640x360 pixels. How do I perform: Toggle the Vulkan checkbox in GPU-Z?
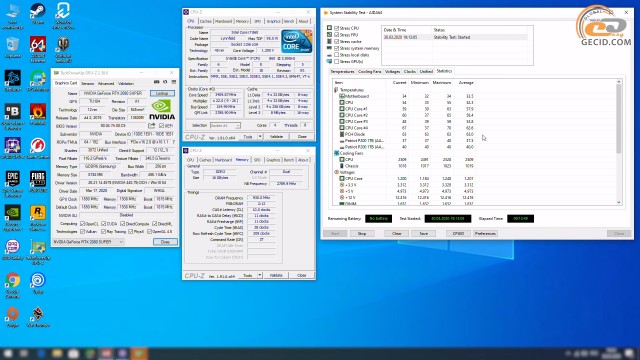83,231
